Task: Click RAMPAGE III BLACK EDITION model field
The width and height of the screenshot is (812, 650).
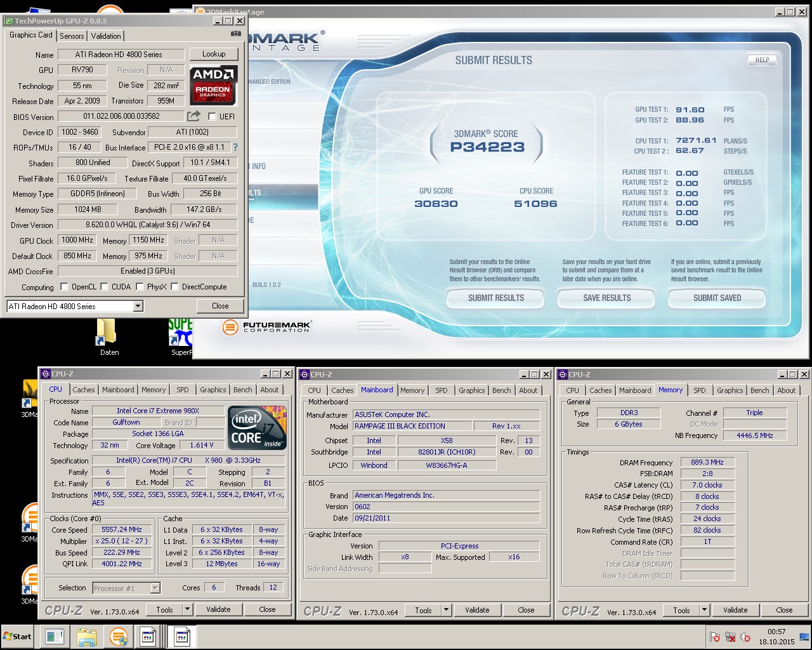Action: click(414, 427)
